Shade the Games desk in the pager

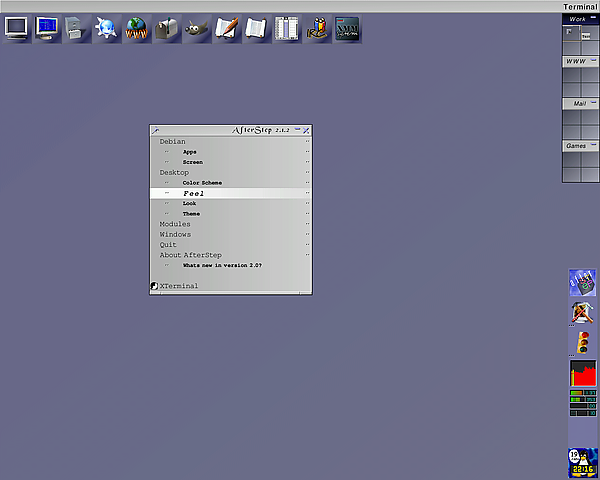pos(593,146)
